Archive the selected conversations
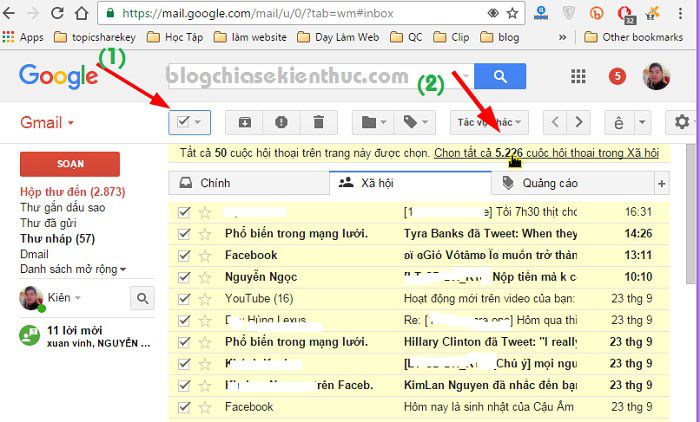Viewport: 700px width, 422px height. 244,122
